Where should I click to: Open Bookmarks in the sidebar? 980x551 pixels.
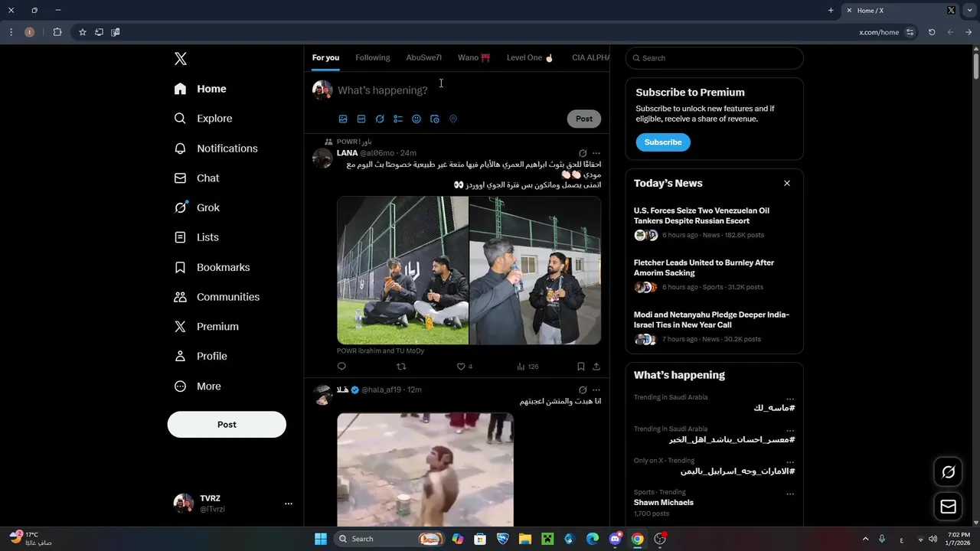pos(212,267)
